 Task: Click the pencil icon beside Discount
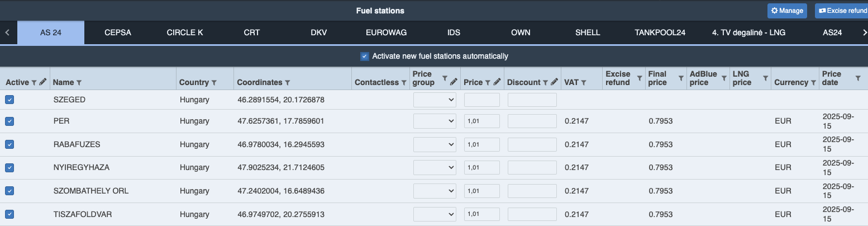pyautogui.click(x=554, y=82)
